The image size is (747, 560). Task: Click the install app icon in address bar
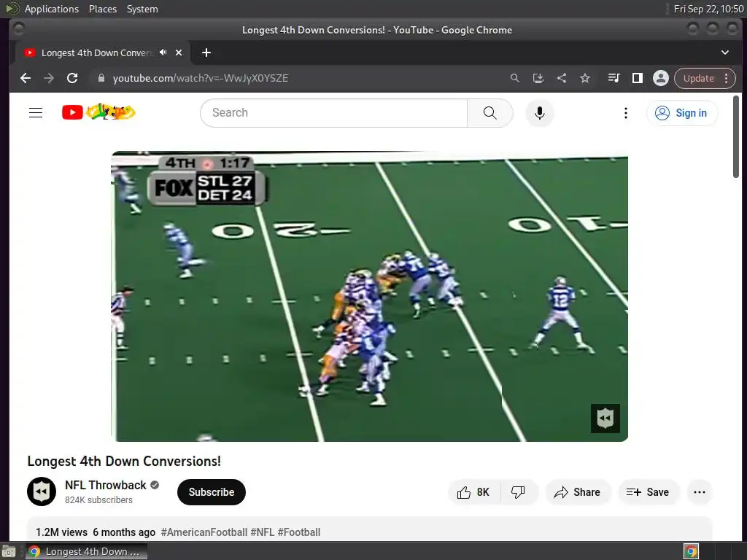(x=538, y=78)
